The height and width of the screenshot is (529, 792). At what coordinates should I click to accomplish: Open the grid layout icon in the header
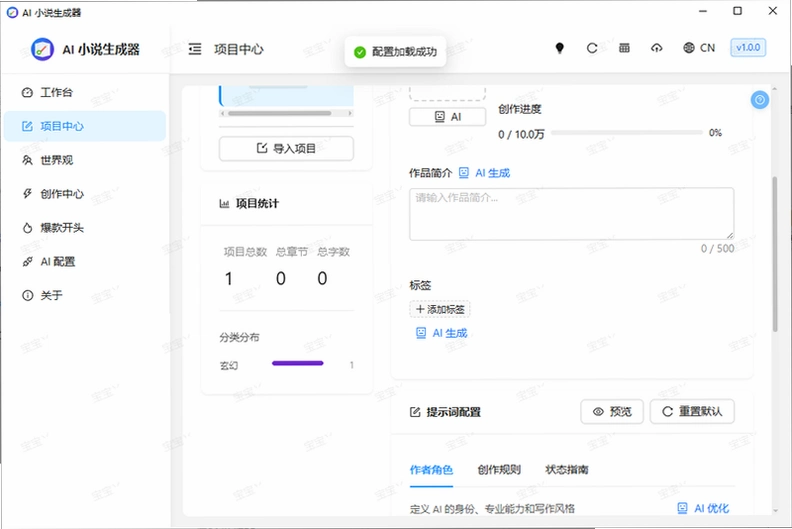pos(624,48)
